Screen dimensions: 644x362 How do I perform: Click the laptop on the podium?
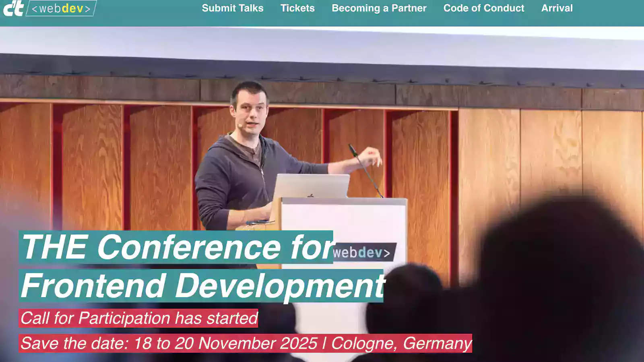[x=311, y=186]
